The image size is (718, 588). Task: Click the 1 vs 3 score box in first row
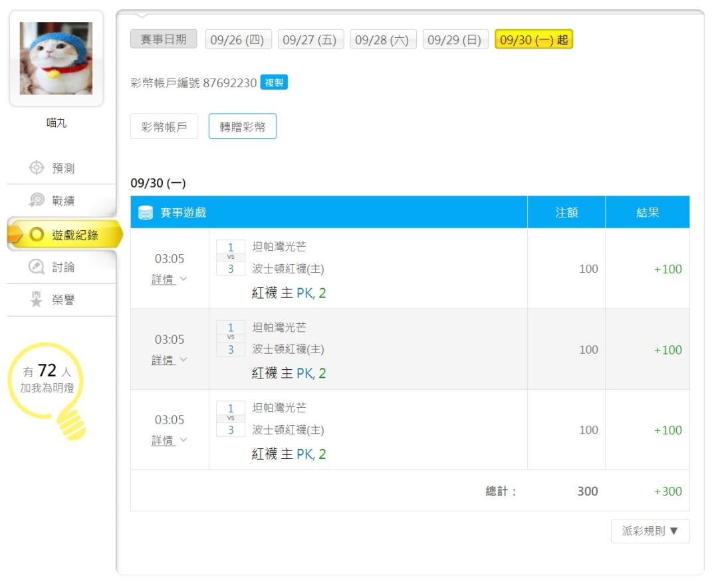point(230,257)
